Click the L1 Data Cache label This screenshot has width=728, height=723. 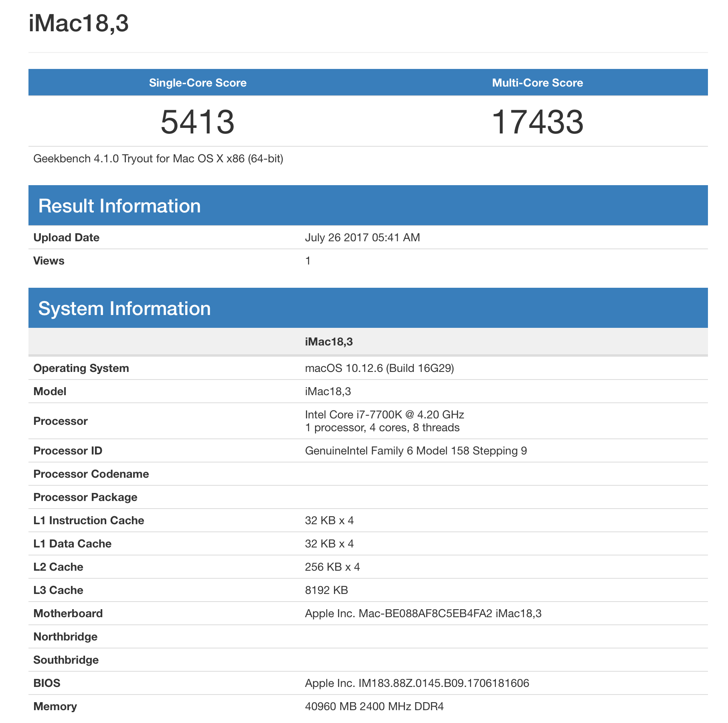73,543
